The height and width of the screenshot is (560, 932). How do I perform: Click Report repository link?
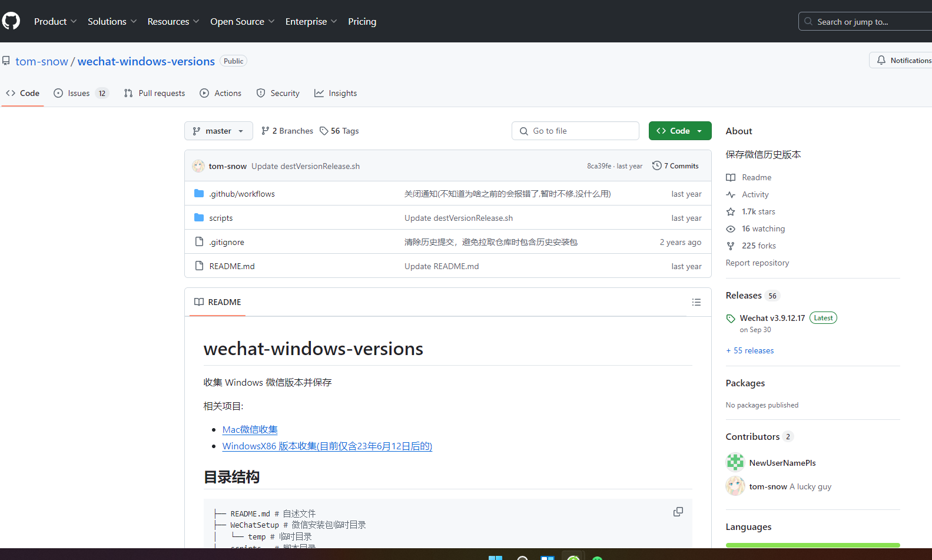[x=757, y=263]
